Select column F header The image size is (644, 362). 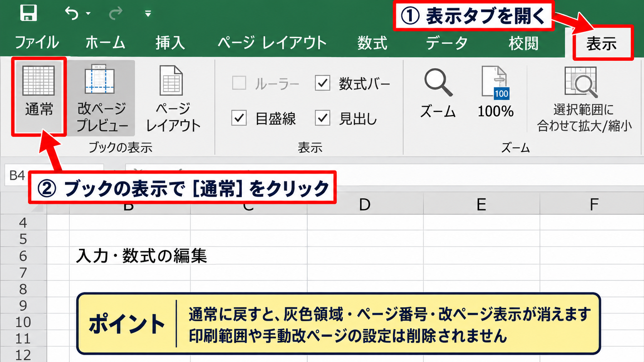click(x=592, y=204)
